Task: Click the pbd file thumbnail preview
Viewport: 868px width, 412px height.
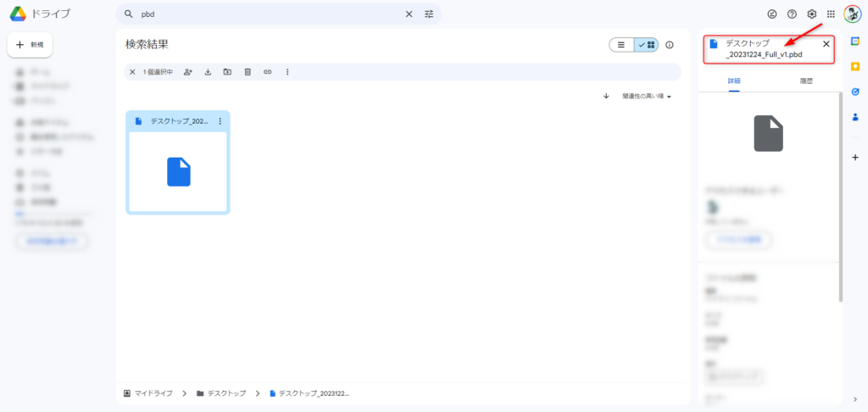Action: click(x=178, y=172)
